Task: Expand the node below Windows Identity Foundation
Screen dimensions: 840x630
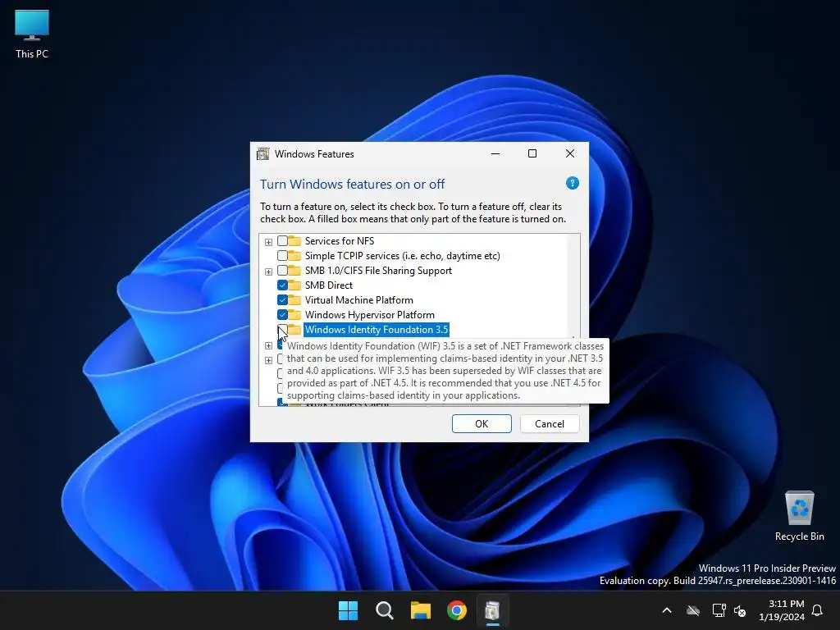Action: [268, 345]
